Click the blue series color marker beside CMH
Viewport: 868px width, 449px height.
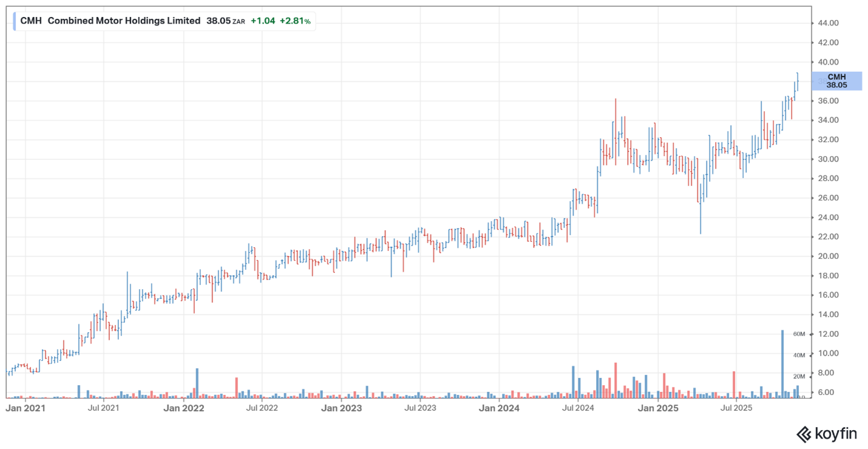(x=15, y=21)
